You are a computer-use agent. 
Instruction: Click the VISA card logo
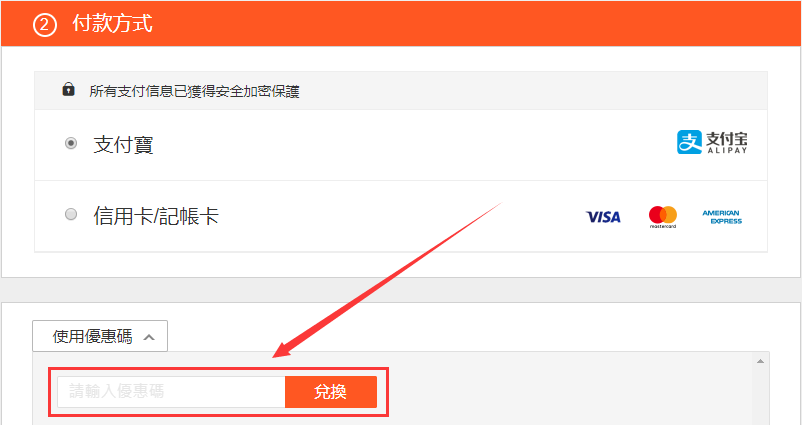603,217
